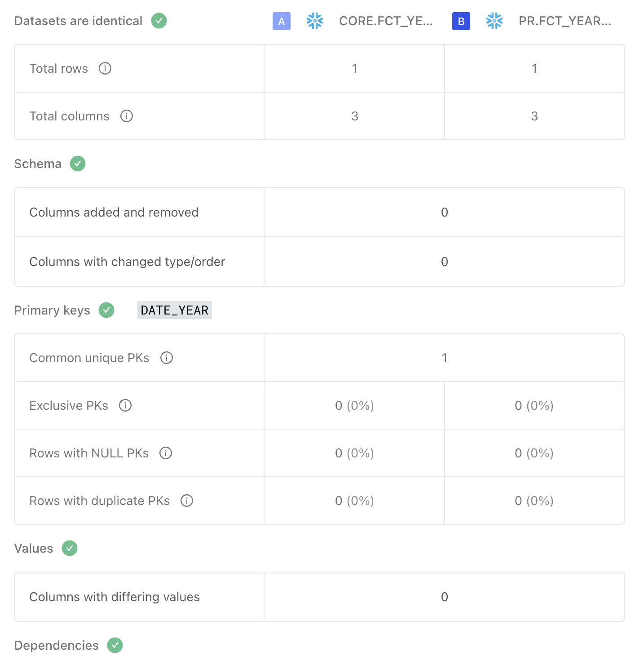Open the PR.FCT_YEAR... dataset link
This screenshot has height=656, width=644.
coord(565,21)
